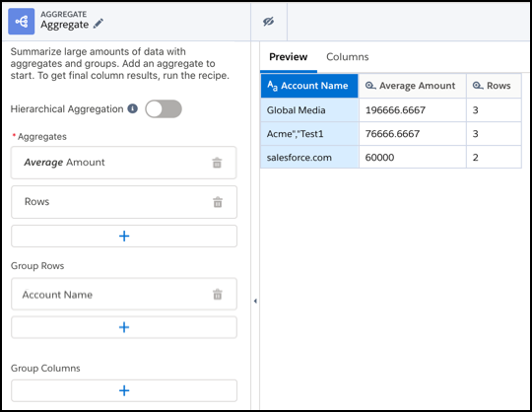Viewport: 532px width, 412px height.
Task: Edit the Aggregate node name with pencil icon
Action: pyautogui.click(x=99, y=24)
